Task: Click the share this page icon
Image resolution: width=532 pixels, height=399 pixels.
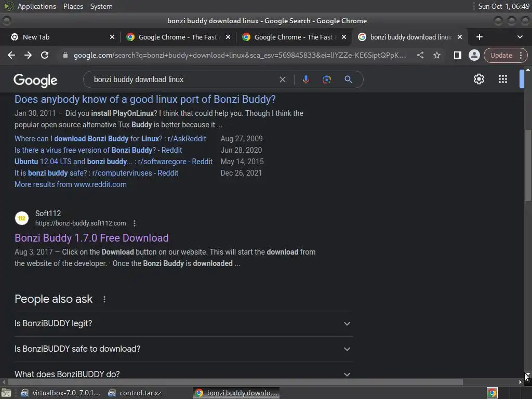Action: (x=420, y=55)
